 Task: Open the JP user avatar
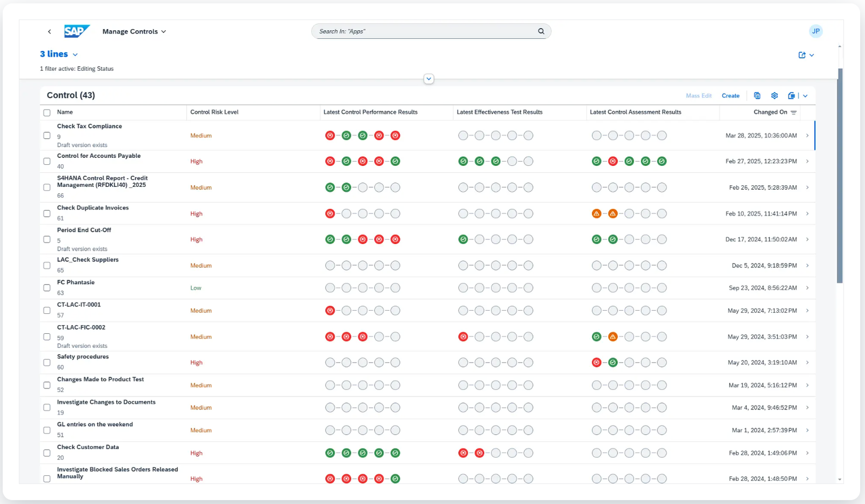tap(816, 31)
